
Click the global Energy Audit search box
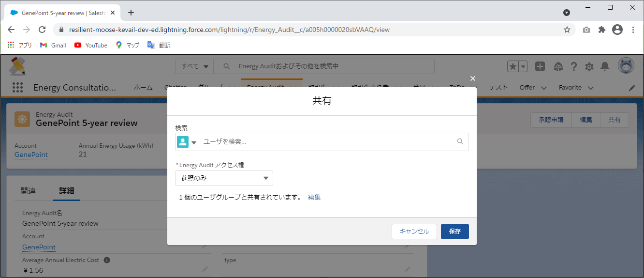pos(324,66)
